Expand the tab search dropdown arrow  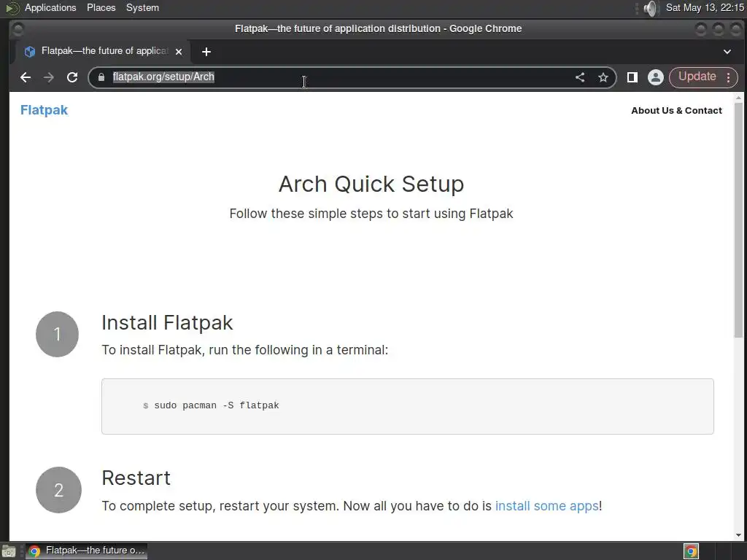point(727,52)
